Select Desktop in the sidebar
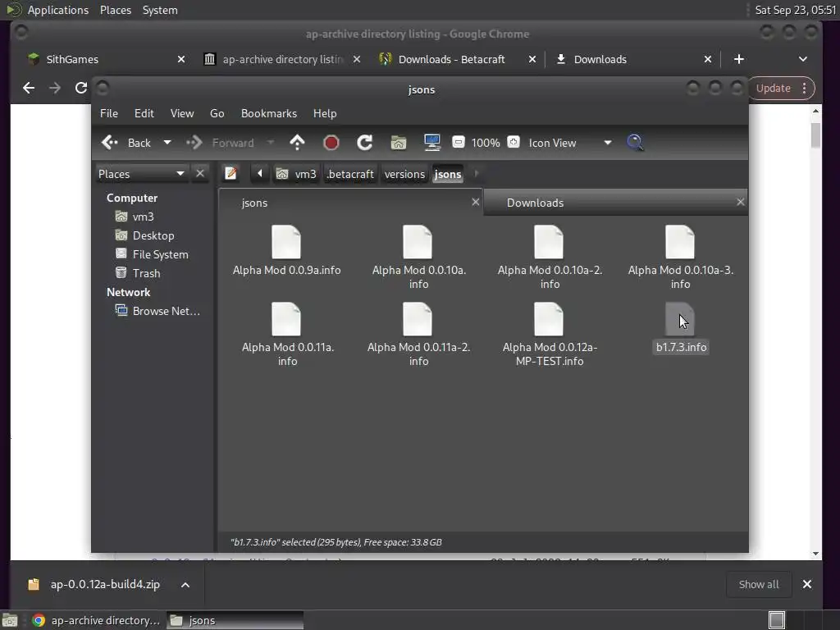Image resolution: width=840 pixels, height=630 pixels. (144, 235)
